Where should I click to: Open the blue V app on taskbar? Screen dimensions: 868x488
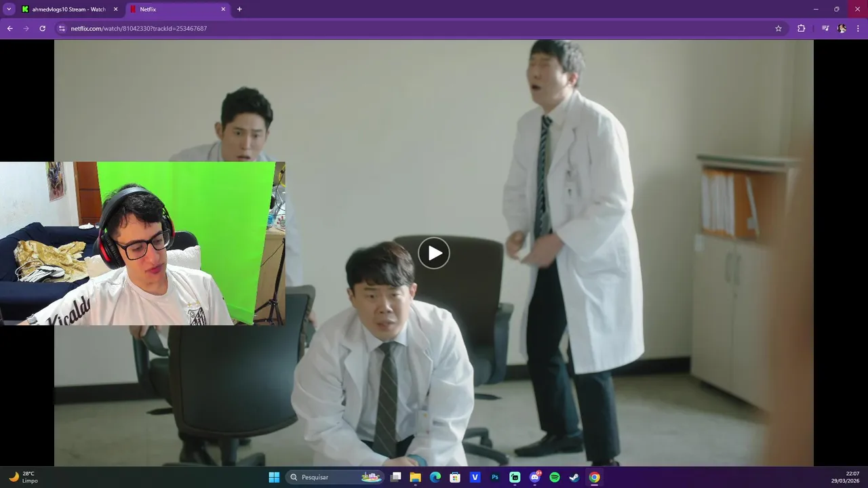(475, 477)
